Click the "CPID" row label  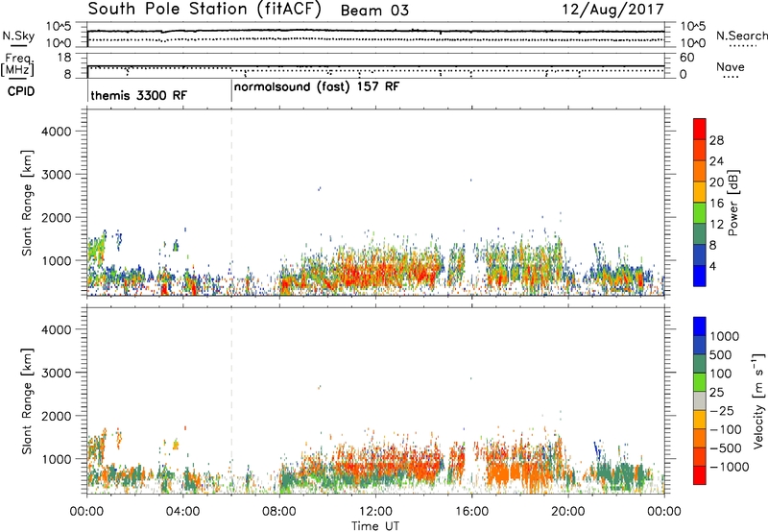point(21,91)
